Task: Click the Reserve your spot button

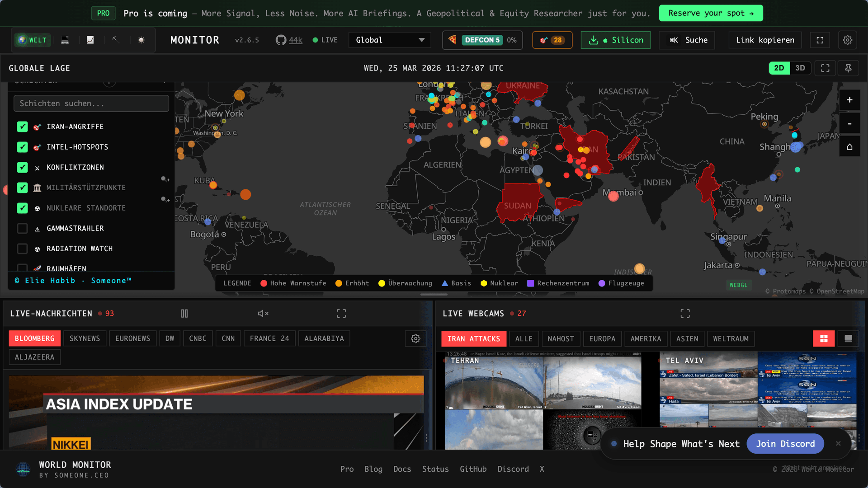Action: 711,13
